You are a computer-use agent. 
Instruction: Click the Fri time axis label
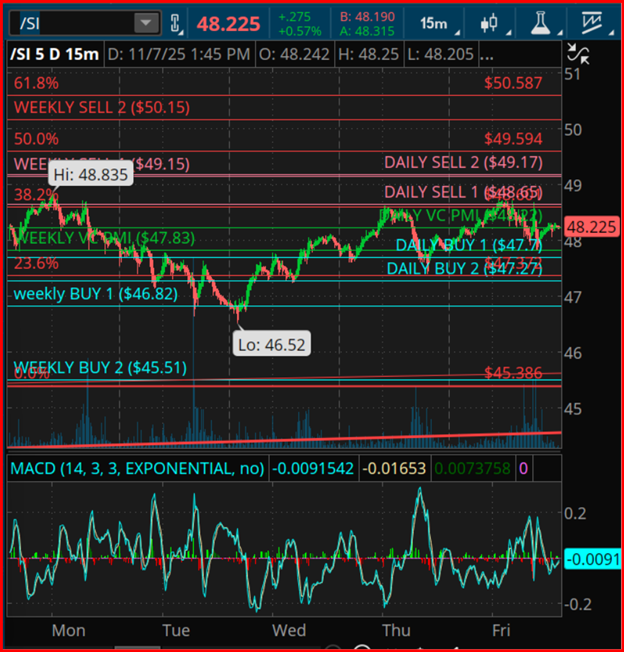click(x=501, y=631)
